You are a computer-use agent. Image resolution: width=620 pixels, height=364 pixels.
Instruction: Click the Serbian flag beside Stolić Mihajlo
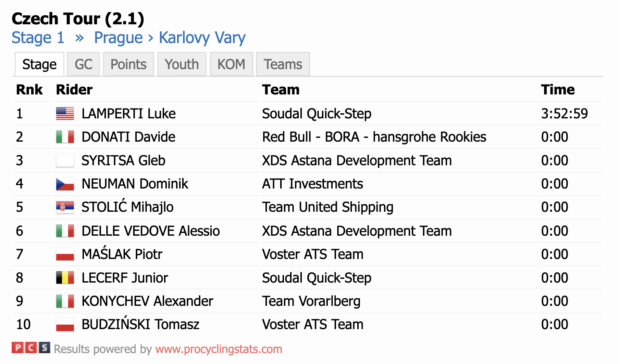pyautogui.click(x=65, y=207)
